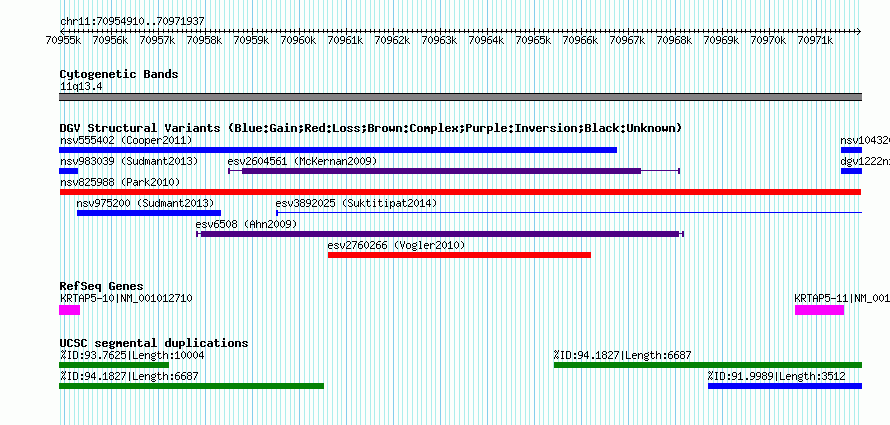Image resolution: width=890 pixels, height=425 pixels.
Task: Open esv2760266 (Vogler2010) label
Action: [x=396, y=245]
